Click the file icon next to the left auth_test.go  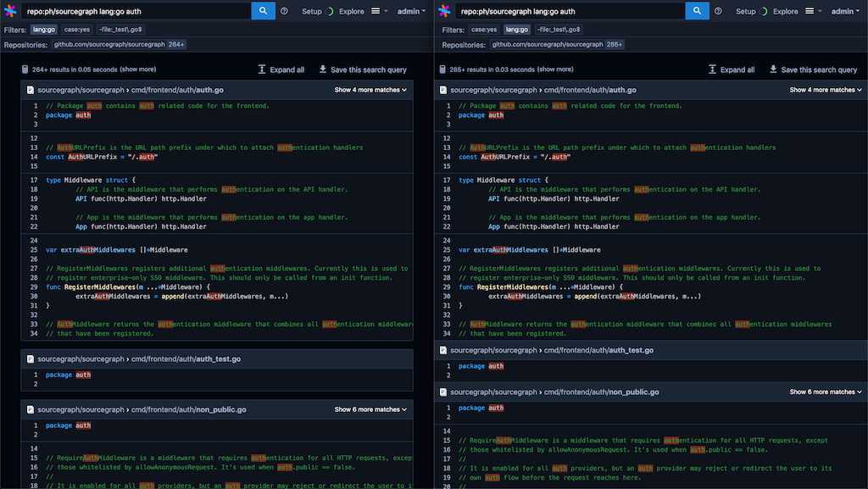[x=31, y=359]
